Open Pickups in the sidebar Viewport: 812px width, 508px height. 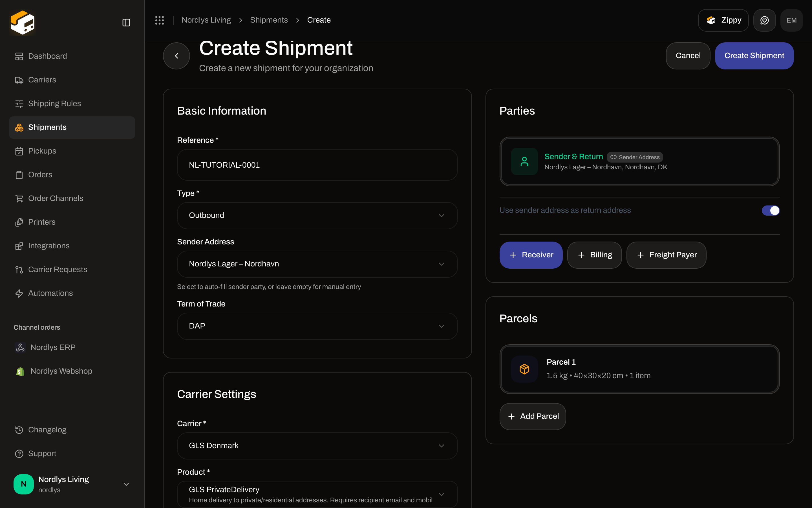click(72, 151)
